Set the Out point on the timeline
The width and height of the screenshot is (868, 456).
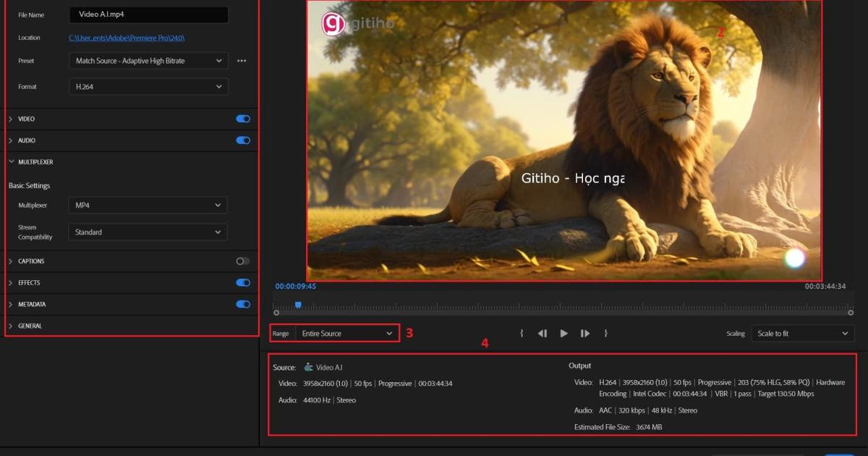(605, 333)
